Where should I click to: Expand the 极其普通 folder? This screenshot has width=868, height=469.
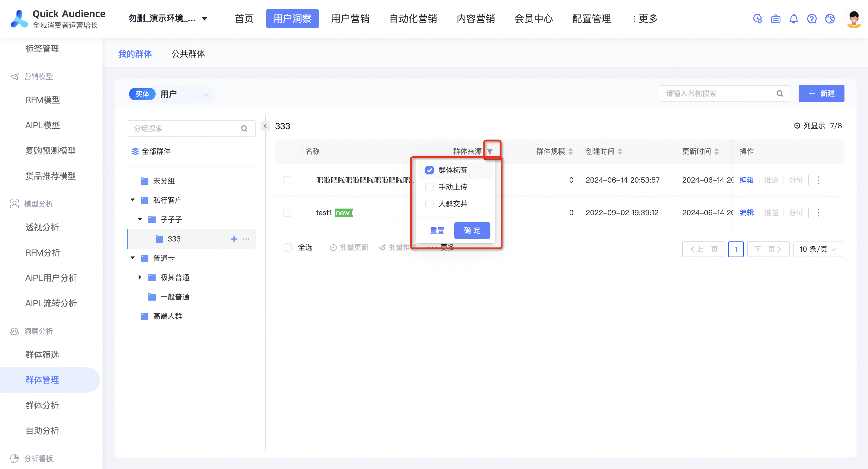(x=140, y=277)
